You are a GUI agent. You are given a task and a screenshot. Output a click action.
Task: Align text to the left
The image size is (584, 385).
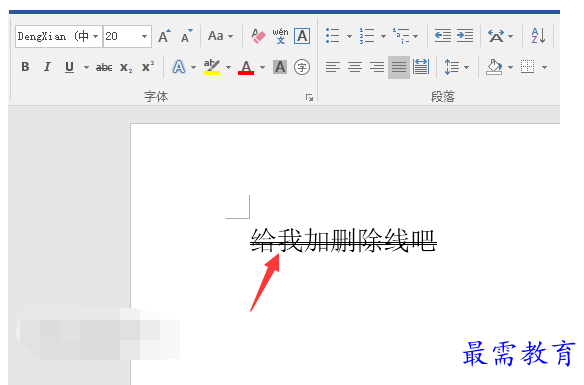(333, 67)
